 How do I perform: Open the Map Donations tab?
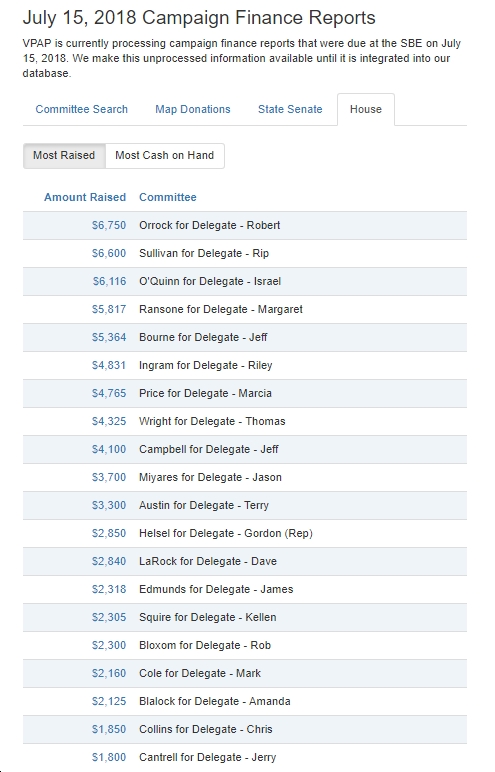tap(193, 109)
